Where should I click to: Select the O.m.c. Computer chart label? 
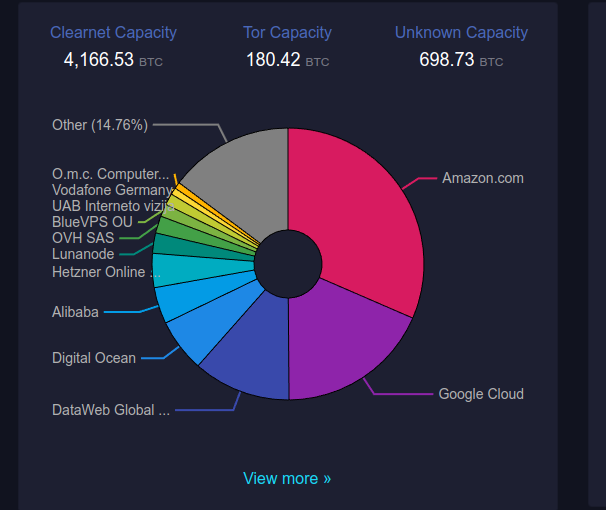point(110,173)
